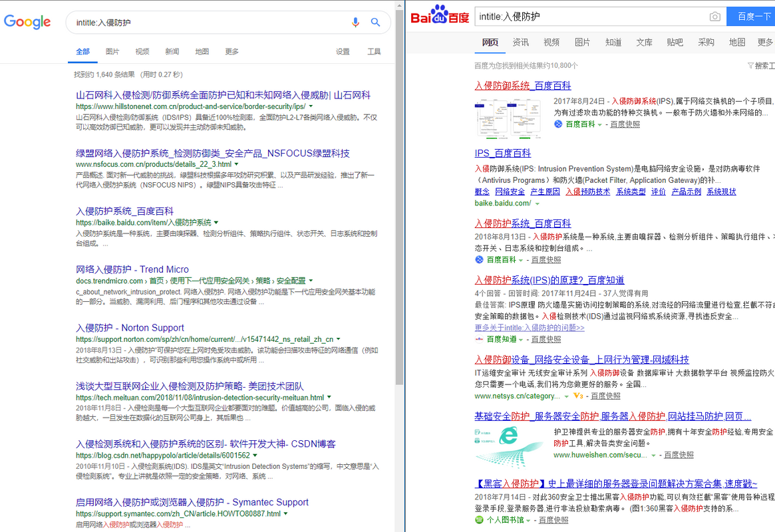Open 入侵防御设备_网络安全设备 网域科技 link
Screen dimensions: 775x532
581,360
